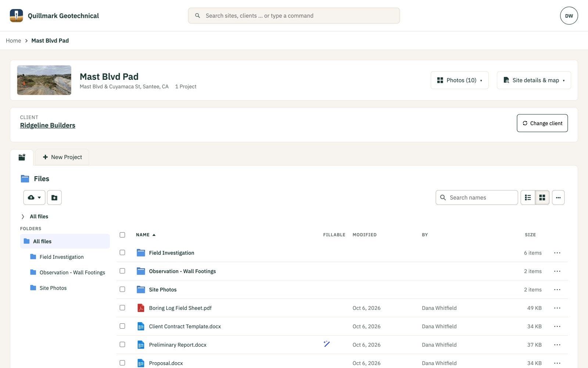Open the Boring Log Field Sheet.pdf file
Viewport: 588px width, 368px height.
180,308
